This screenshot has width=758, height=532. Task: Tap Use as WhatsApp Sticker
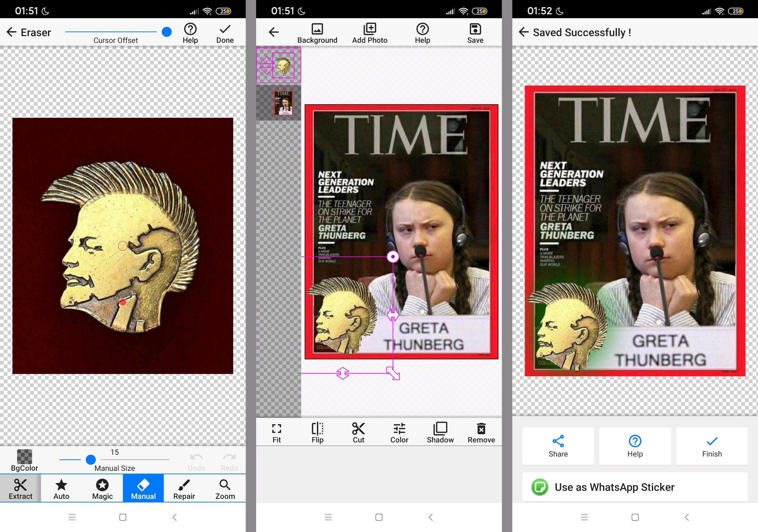click(x=635, y=487)
